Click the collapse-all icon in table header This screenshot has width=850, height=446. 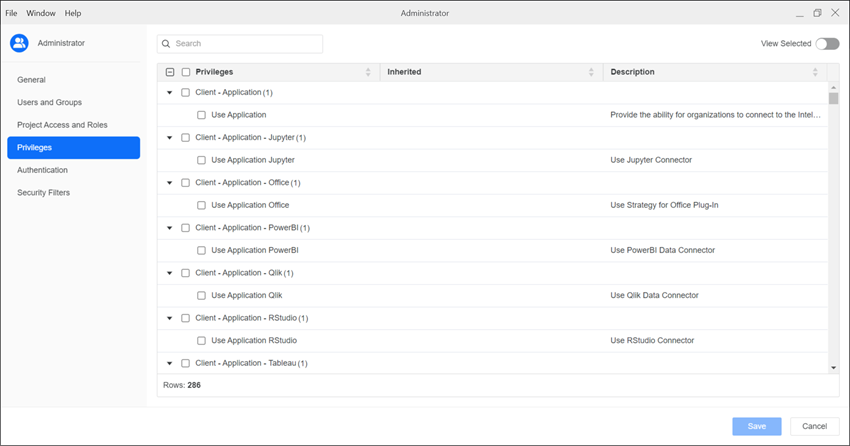point(170,73)
